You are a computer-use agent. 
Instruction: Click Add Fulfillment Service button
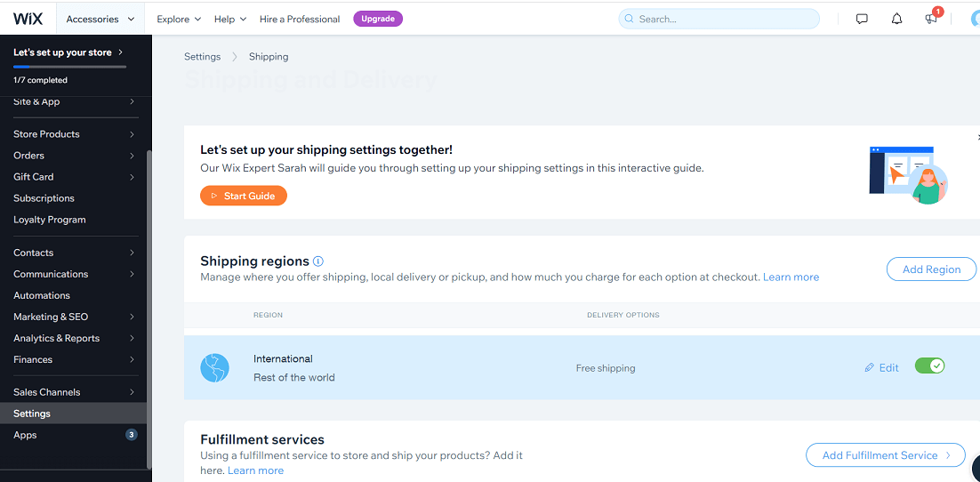[886, 454]
